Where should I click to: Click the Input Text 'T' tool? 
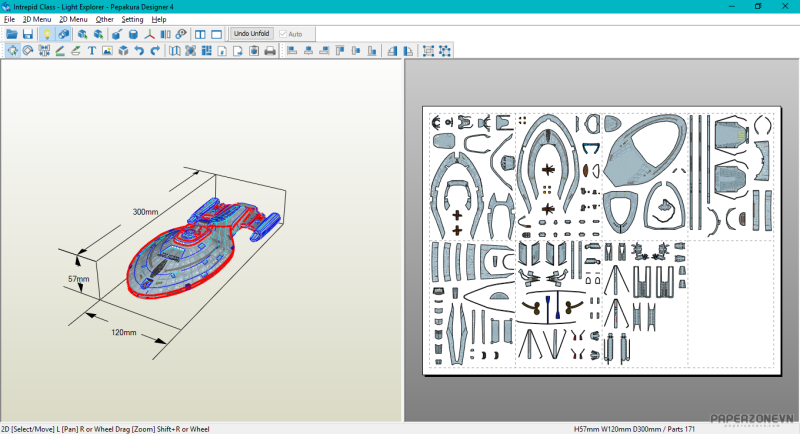(x=92, y=50)
